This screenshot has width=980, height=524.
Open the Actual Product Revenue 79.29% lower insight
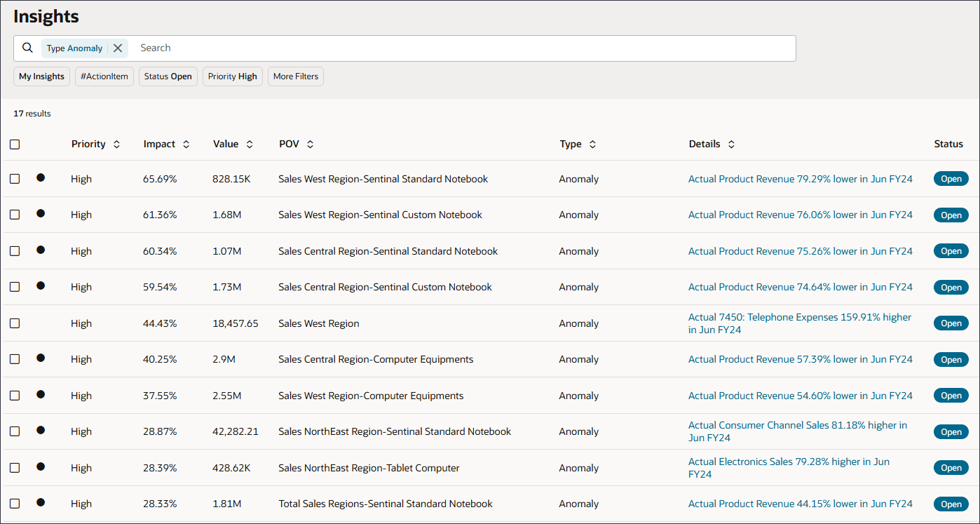(800, 178)
